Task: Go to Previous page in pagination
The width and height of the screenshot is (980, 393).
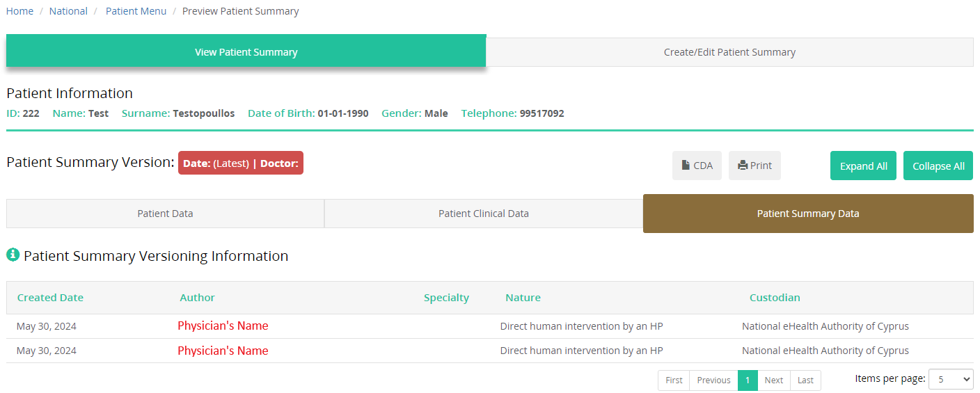Action: [x=713, y=380]
